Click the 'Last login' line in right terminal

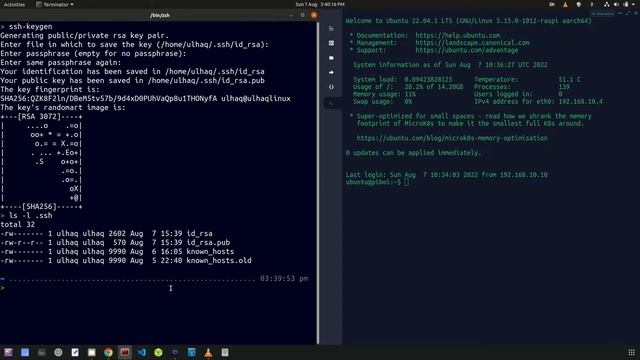447,175
